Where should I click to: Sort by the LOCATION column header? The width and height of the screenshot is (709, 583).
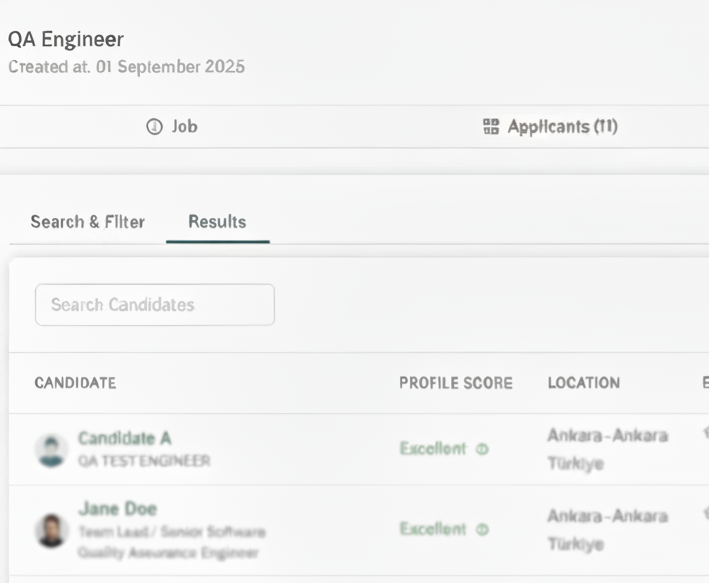(x=583, y=383)
